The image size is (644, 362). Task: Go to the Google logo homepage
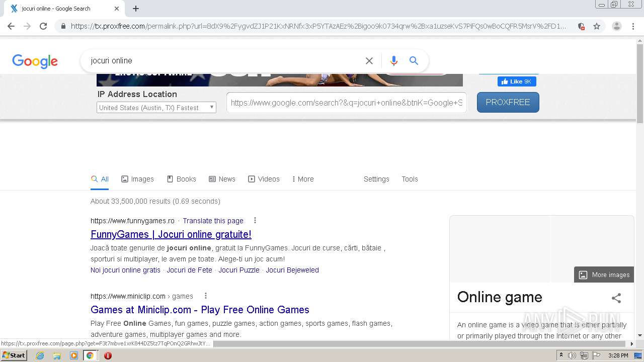[x=35, y=61]
